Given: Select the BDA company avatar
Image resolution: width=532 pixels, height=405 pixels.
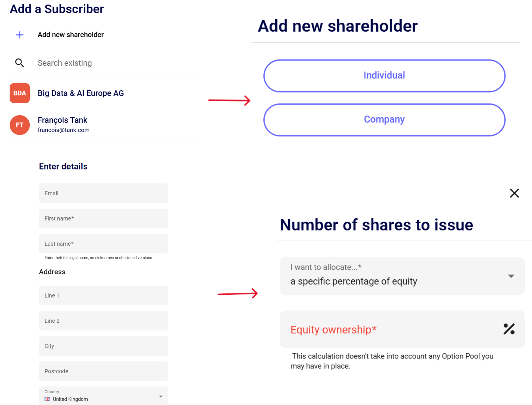Looking at the screenshot, I should click(x=20, y=93).
